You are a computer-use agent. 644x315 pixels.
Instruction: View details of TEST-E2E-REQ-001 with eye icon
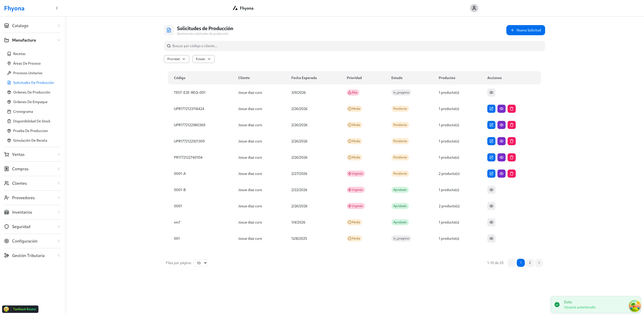[x=491, y=92]
